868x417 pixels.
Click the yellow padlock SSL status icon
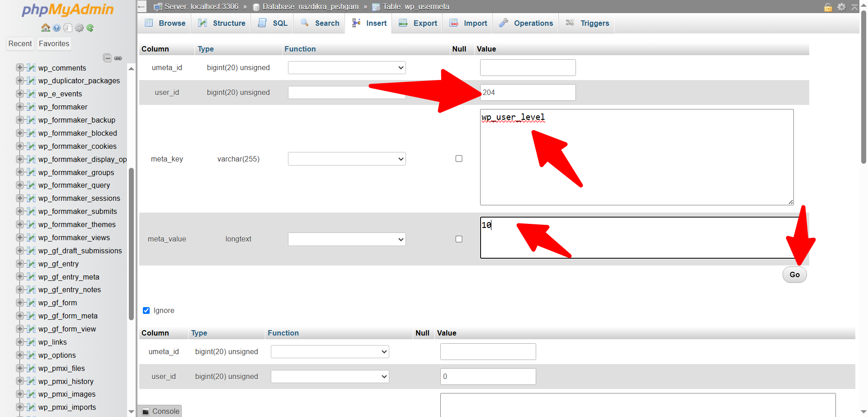pyautogui.click(x=828, y=7)
